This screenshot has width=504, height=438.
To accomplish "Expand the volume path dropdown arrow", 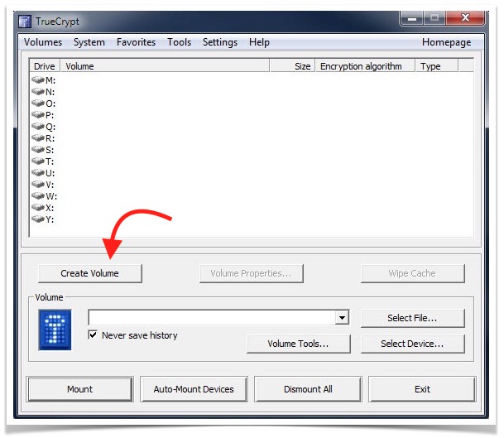I will [x=342, y=318].
